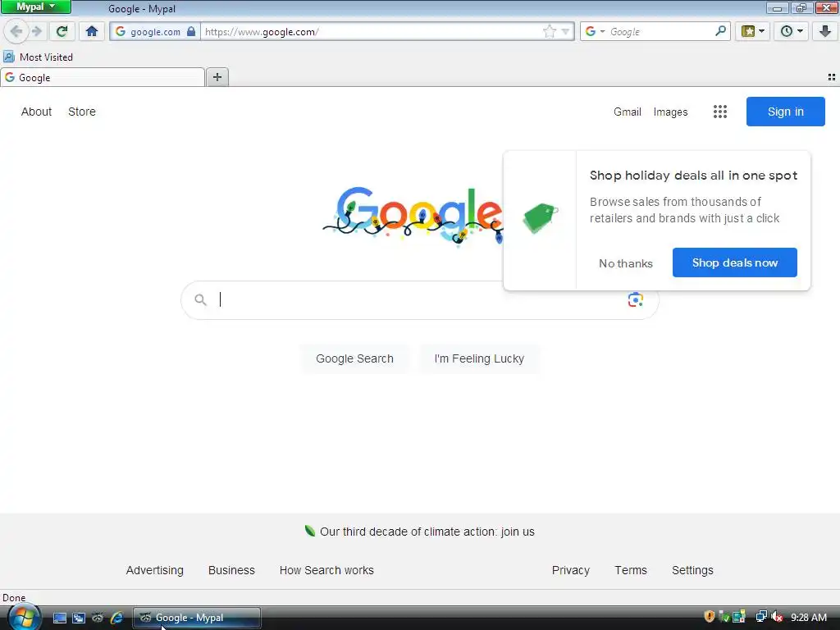Viewport: 840px width, 630px height.
Task: Focus the Google search input field
Action: click(x=421, y=300)
